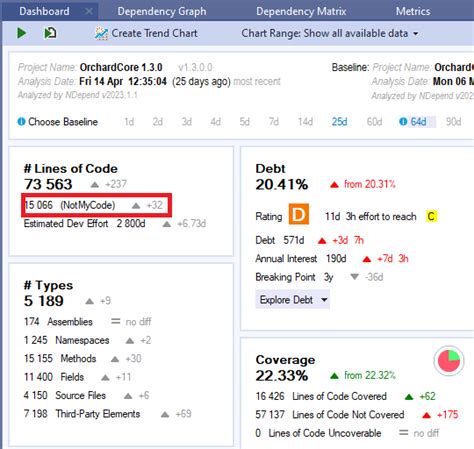The height and width of the screenshot is (449, 474).
Task: Select the 4d baseline
Action: click(216, 122)
